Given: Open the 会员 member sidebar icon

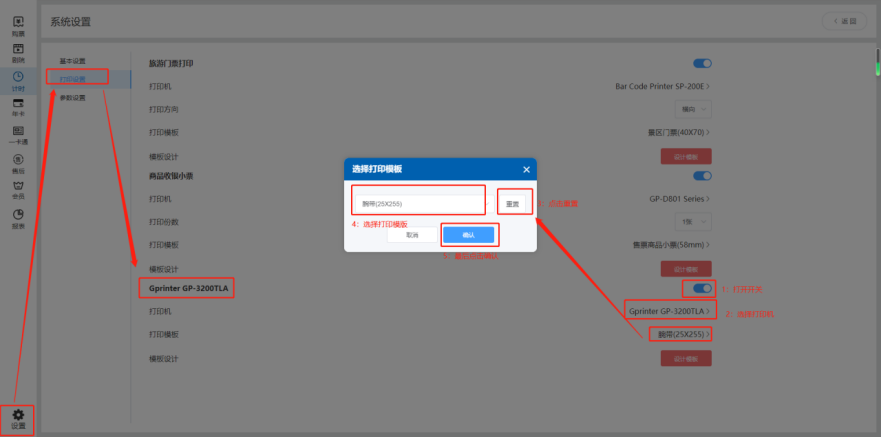Looking at the screenshot, I should click(18, 189).
